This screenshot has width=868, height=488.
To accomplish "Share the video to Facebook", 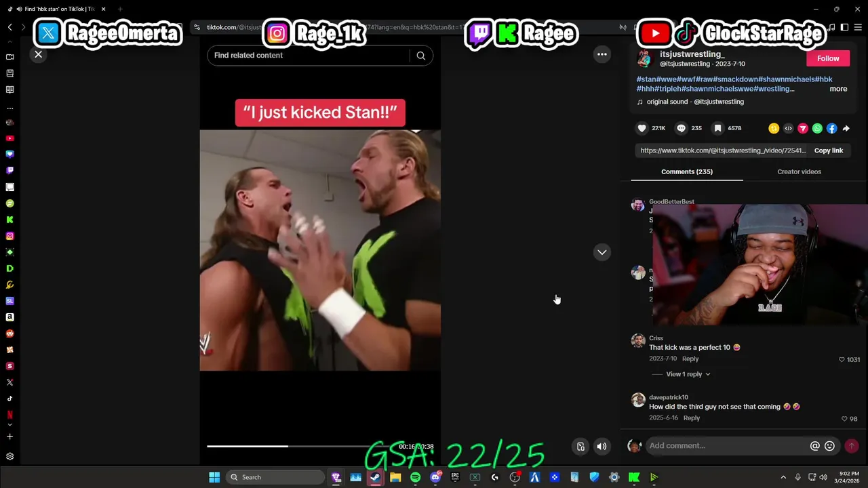I will coord(831,128).
